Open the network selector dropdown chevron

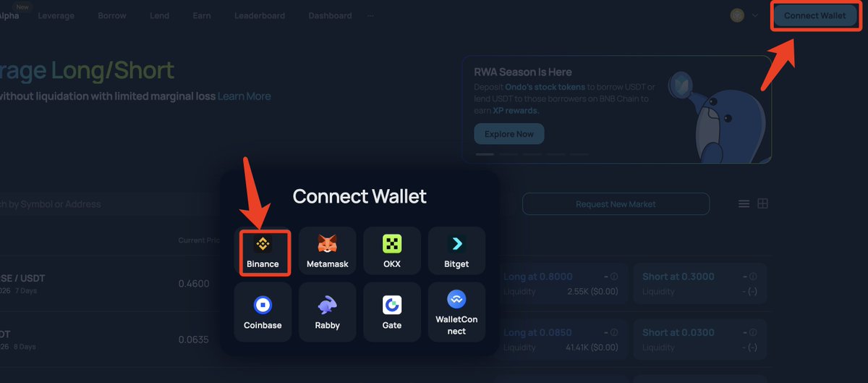coord(755,15)
